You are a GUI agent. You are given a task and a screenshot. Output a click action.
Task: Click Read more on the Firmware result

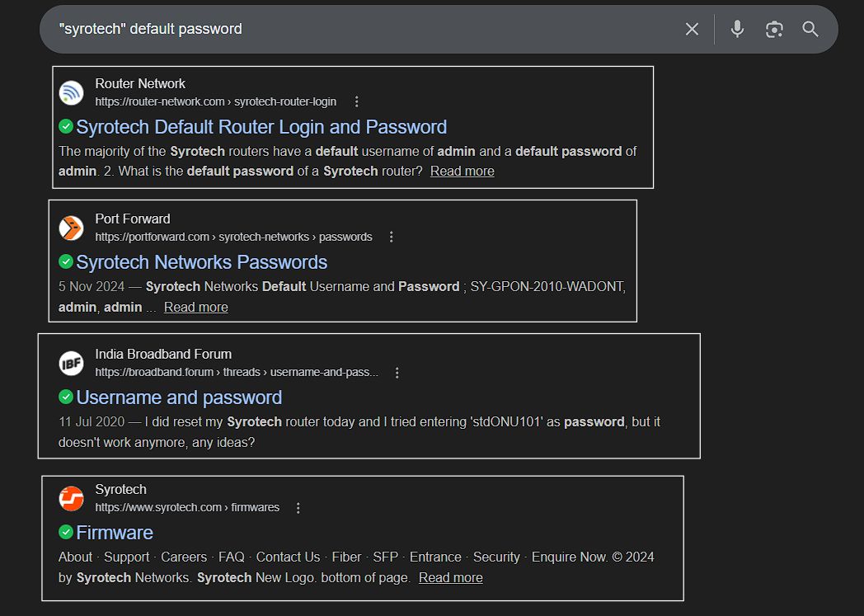tap(450, 577)
